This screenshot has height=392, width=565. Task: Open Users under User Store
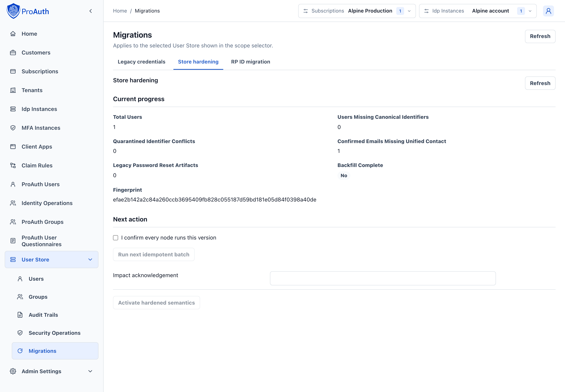[55, 279]
